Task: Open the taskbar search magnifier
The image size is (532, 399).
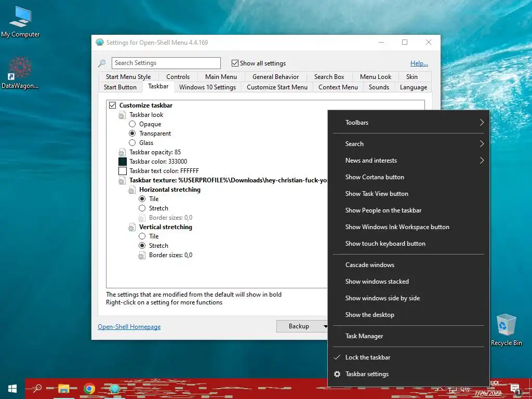Action: point(37,388)
